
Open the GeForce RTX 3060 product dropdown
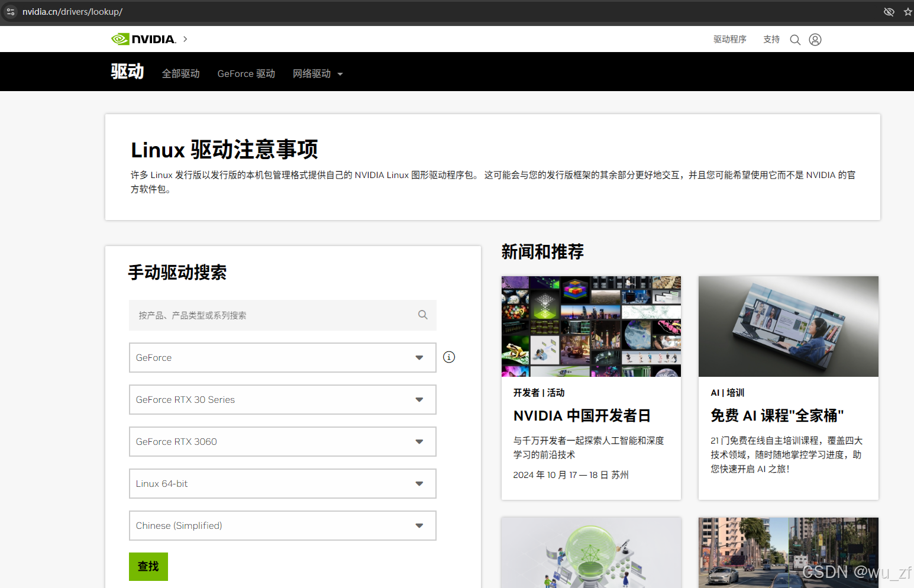419,441
